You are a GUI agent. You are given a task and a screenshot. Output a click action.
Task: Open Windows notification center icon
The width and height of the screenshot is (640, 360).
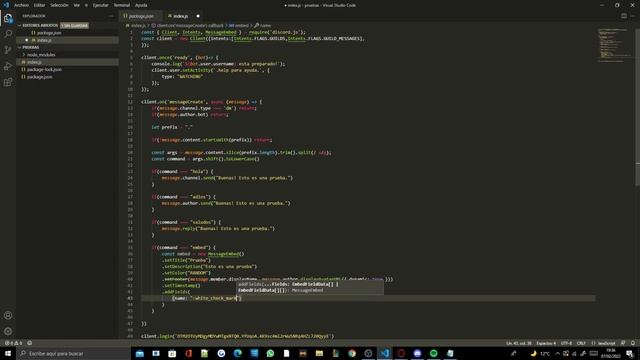pos(630,353)
